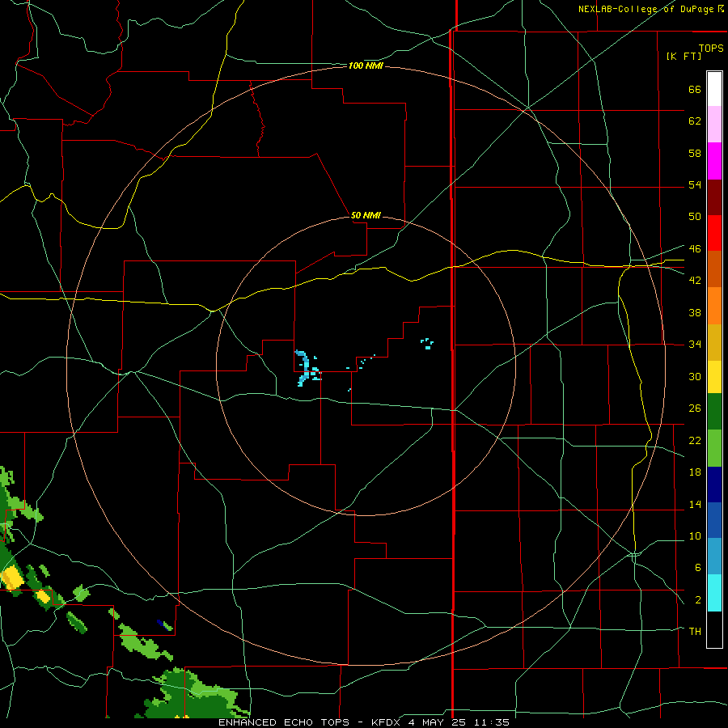
Task: Click legend value 10
Action: pyautogui.click(x=695, y=535)
